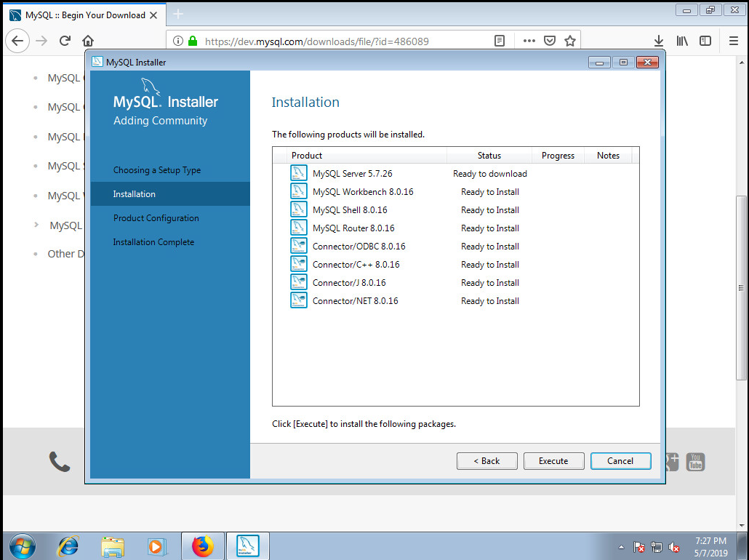Click MySQL Installer taskbar button
This screenshot has height=560, width=749.
pos(248,546)
